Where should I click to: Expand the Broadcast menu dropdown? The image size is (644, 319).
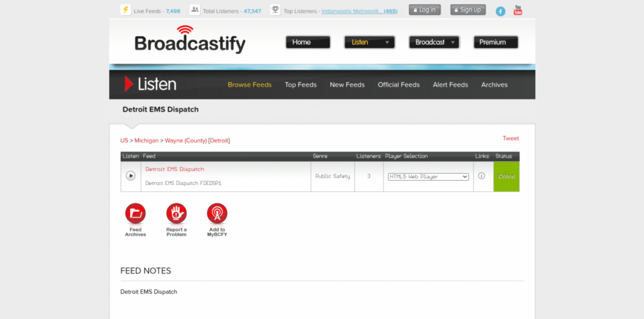pyautogui.click(x=434, y=42)
